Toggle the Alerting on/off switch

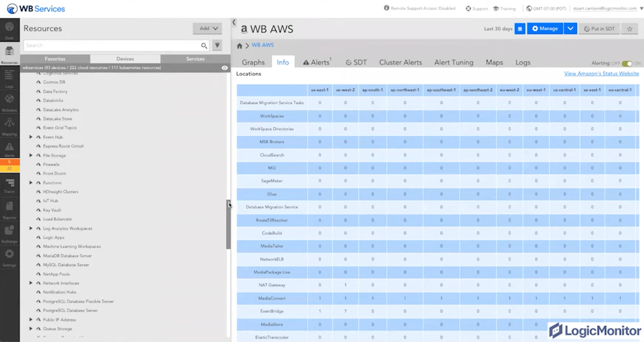[627, 63]
